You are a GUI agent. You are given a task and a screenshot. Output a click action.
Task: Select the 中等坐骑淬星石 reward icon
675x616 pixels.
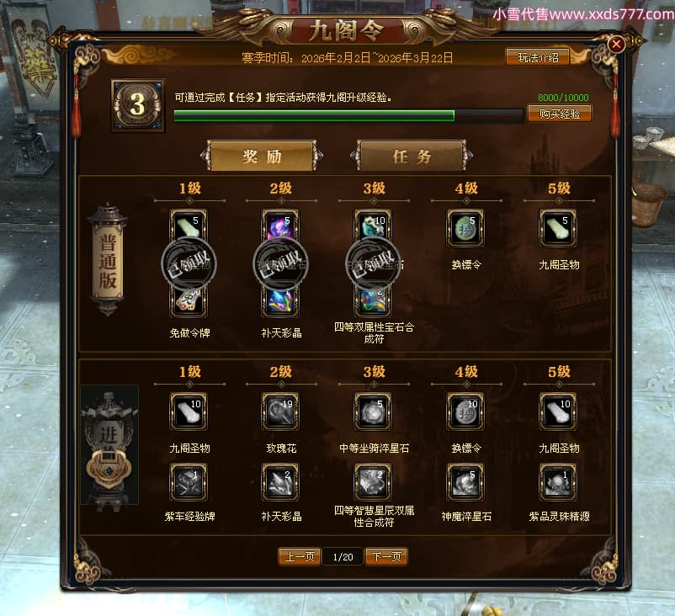pyautogui.click(x=373, y=412)
